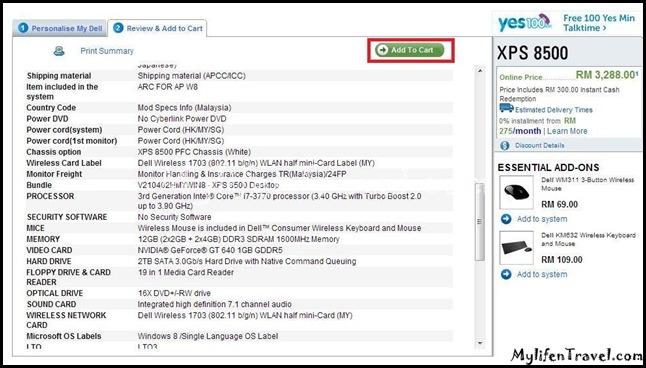Click the Dell KM632 keyboard thumbnail
This screenshot has width=646, height=368.
(517, 248)
